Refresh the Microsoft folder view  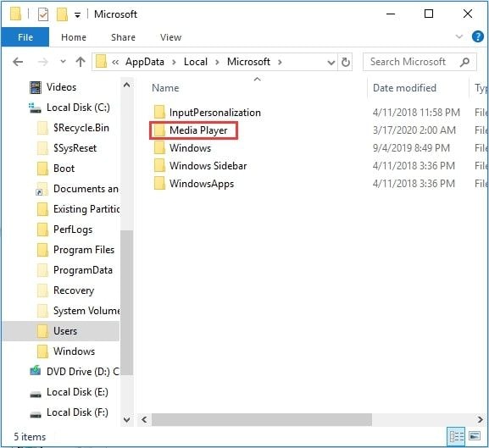click(345, 62)
